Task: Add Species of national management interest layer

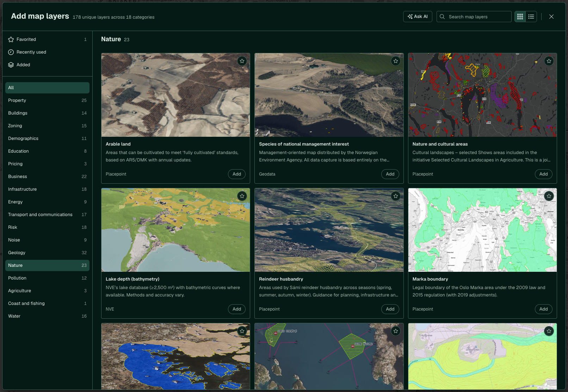Action: (390, 174)
